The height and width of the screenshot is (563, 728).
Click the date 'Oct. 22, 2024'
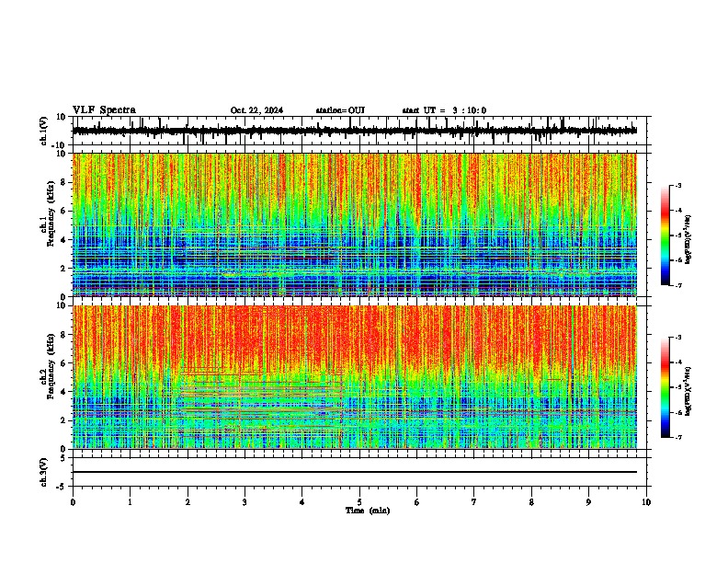pos(256,110)
